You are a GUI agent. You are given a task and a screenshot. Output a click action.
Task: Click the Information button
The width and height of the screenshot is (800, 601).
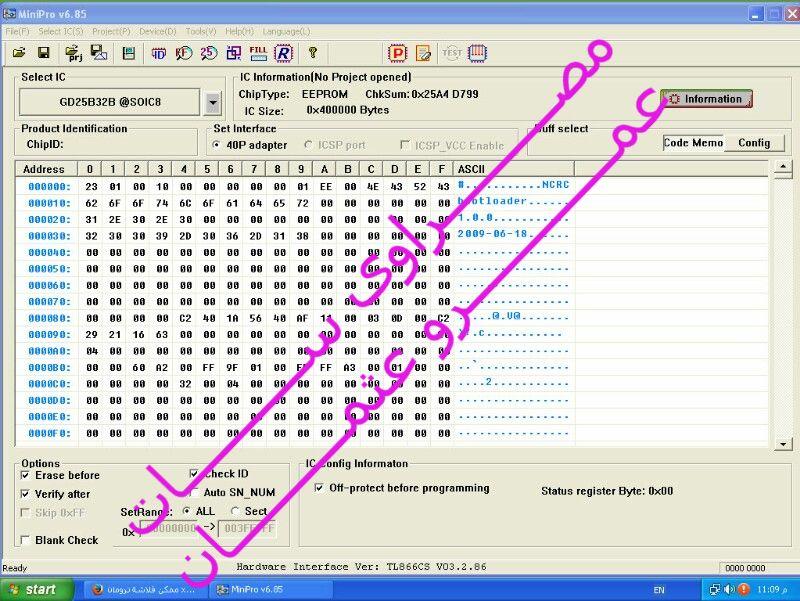pos(707,99)
